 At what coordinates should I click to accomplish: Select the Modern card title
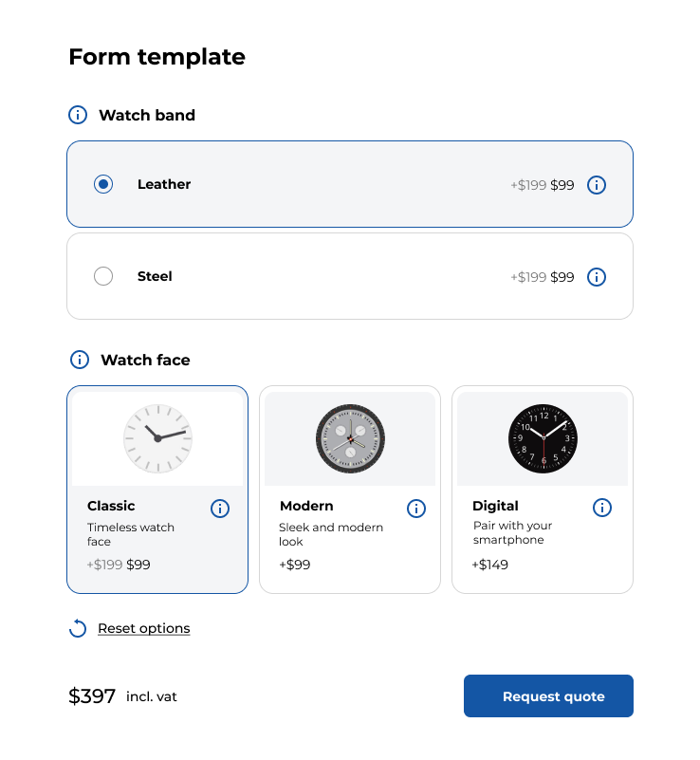[x=306, y=506]
